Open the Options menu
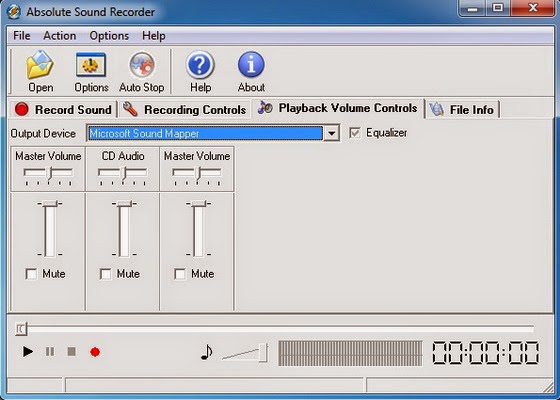This screenshot has width=560, height=400. 109,36
